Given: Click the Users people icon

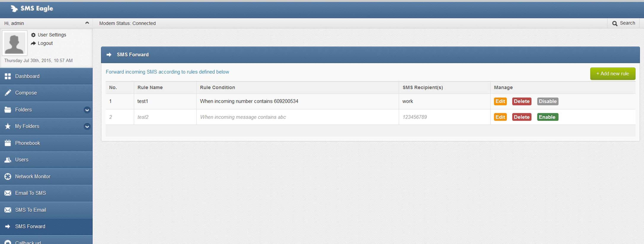Looking at the screenshot, I should pos(8,160).
